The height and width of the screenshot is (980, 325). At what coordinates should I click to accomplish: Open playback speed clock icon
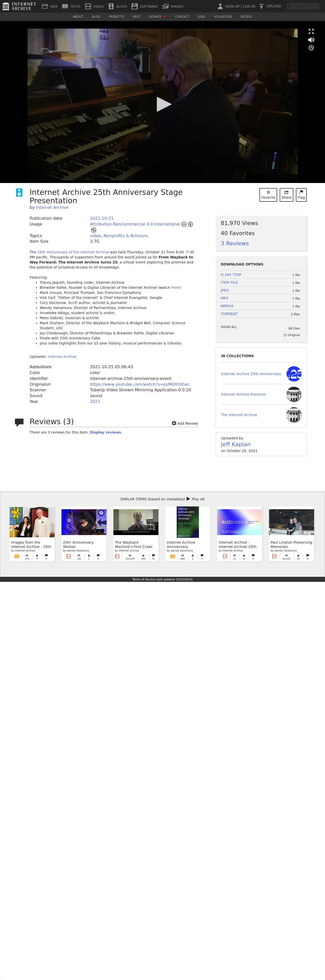[311, 48]
